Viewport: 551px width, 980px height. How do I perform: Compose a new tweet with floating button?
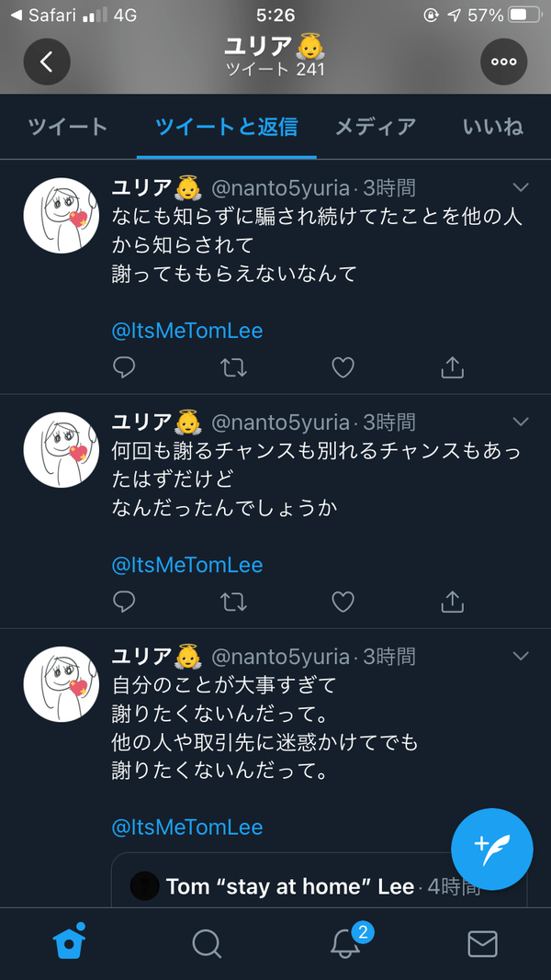[491, 850]
